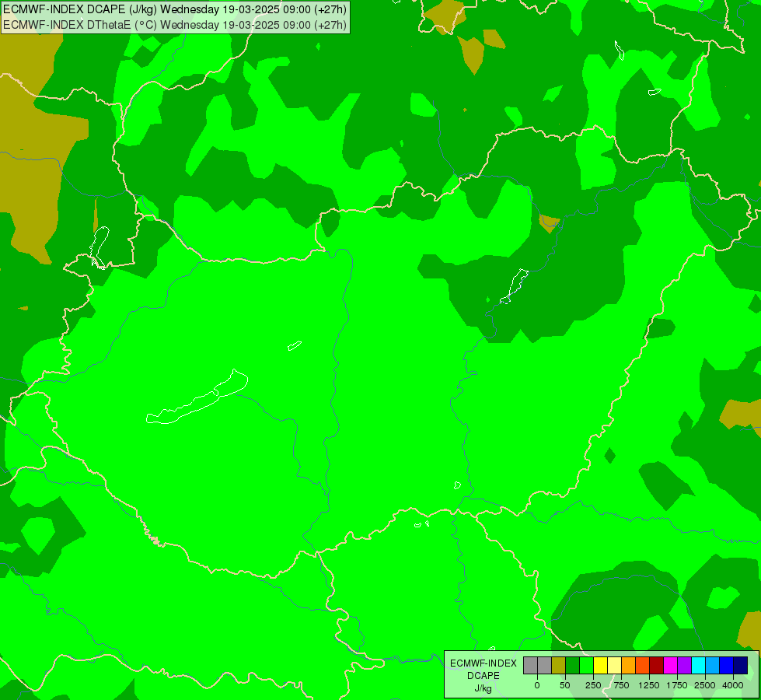Screen dimensions: 761x700
Task: Click the legend value 1750
Action: [x=677, y=685]
